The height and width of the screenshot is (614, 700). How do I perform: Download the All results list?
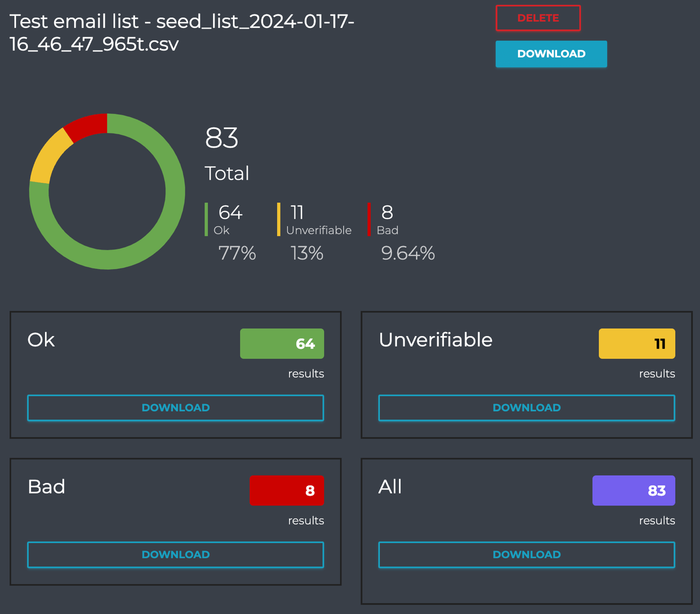[x=526, y=554]
